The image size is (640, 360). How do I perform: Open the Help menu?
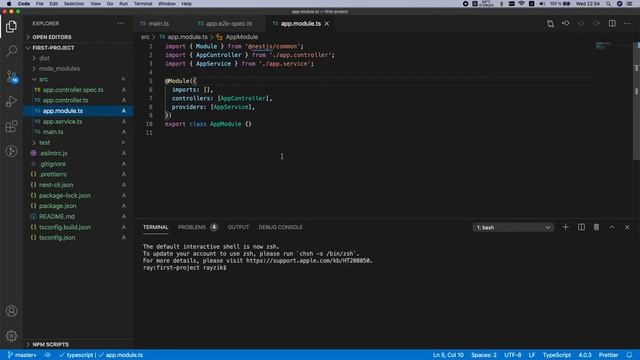pyautogui.click(x=187, y=4)
